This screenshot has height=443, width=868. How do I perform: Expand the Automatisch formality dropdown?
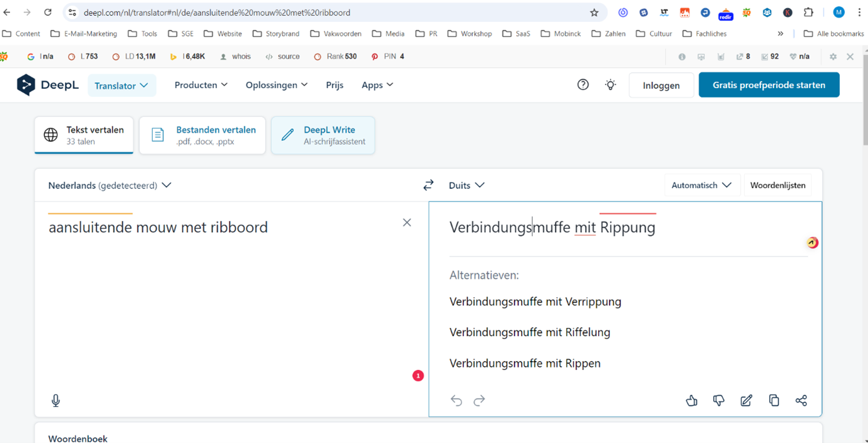coord(701,185)
